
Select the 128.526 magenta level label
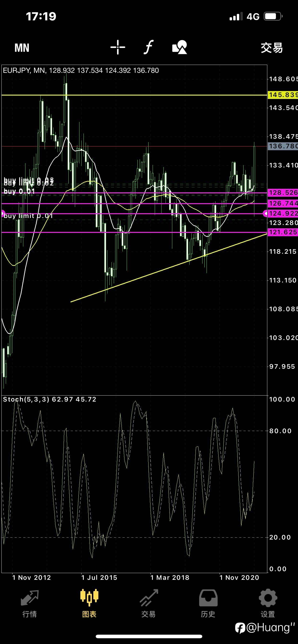(x=283, y=192)
